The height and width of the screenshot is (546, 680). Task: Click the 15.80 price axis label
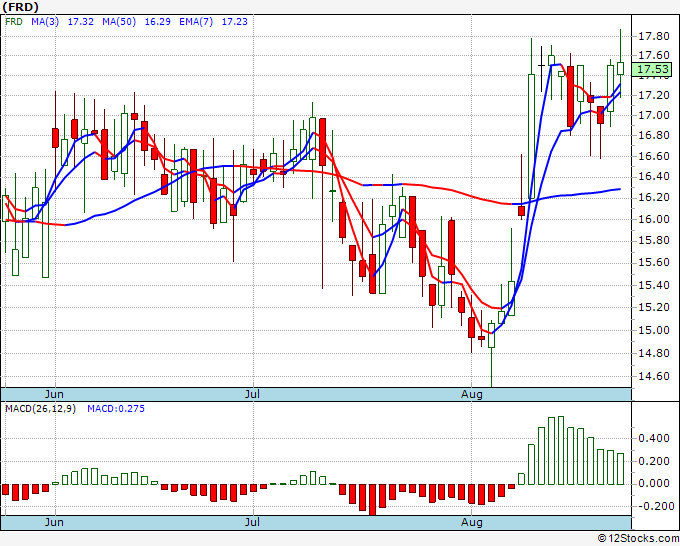654,240
